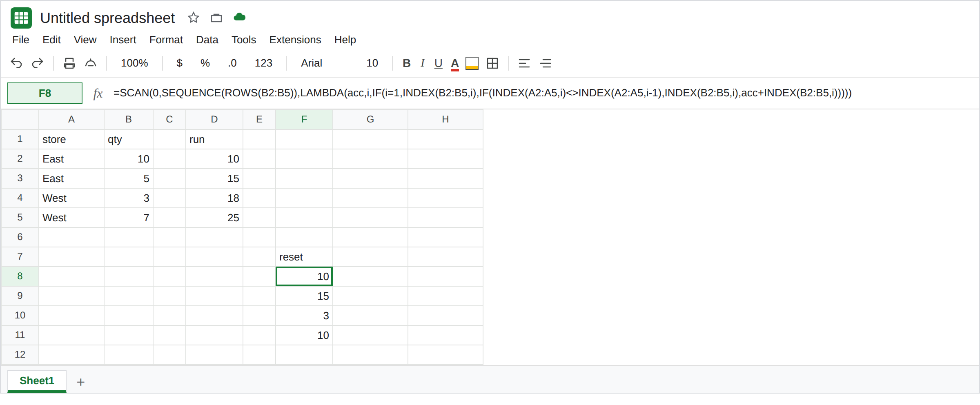Open the text color picker
The height and width of the screenshot is (405, 980).
(455, 64)
